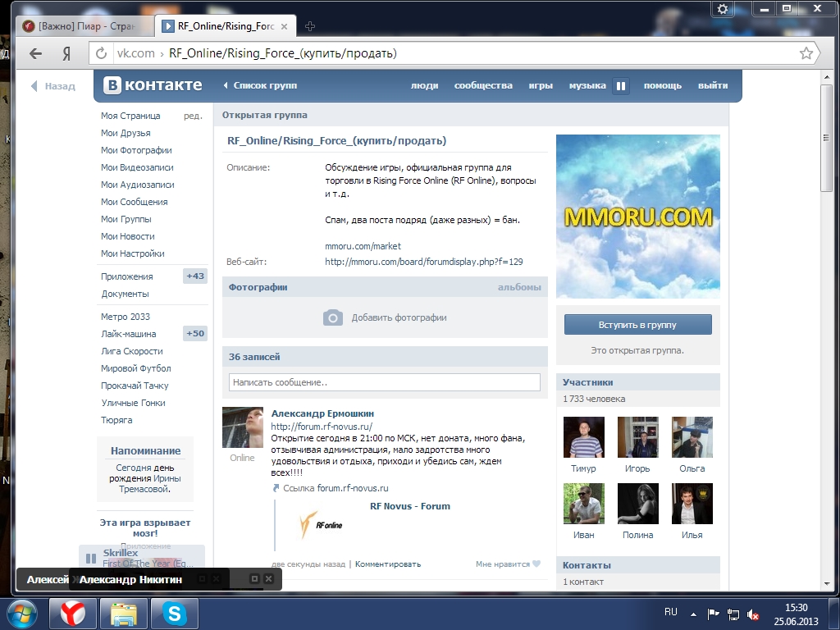Close the Александр Никитин chat tab
This screenshot has width=840, height=630.
[x=269, y=578]
